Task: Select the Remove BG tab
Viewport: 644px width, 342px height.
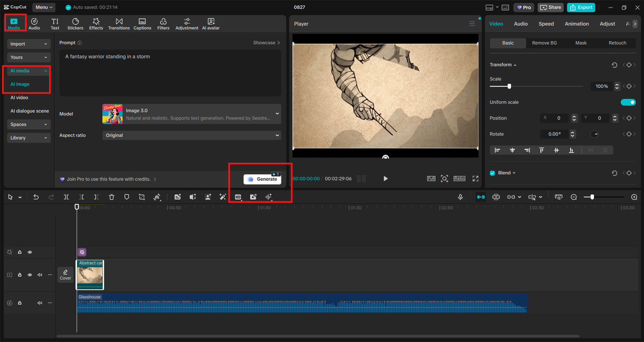Action: pyautogui.click(x=544, y=43)
